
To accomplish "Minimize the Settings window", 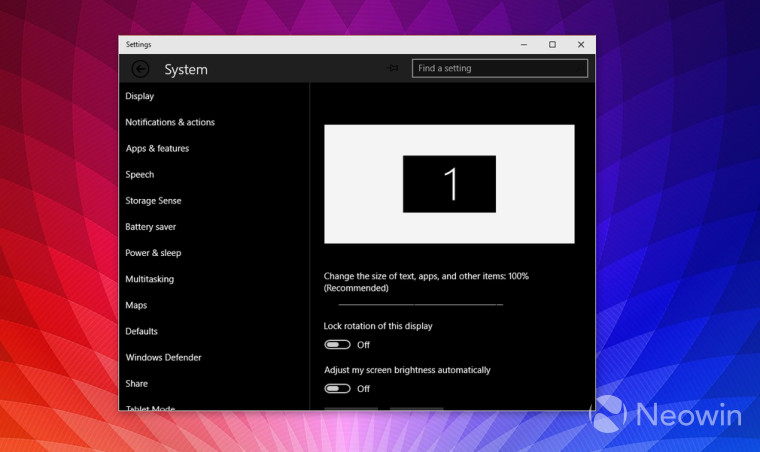I will [x=524, y=45].
